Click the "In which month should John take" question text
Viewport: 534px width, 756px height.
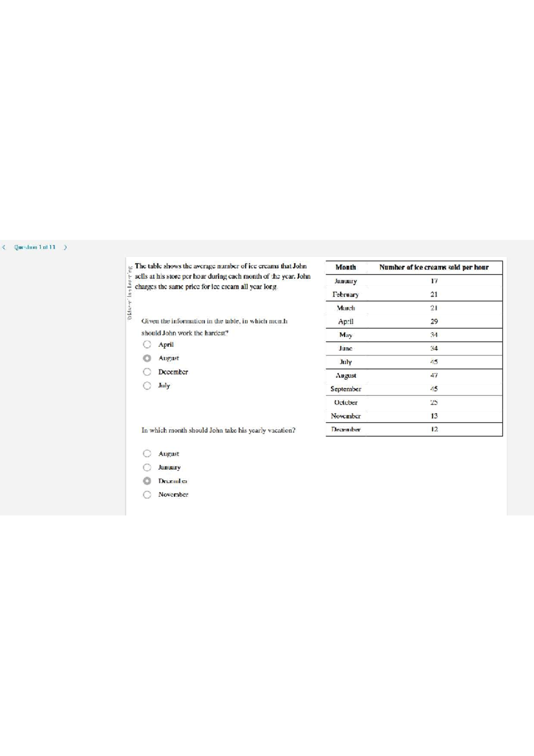coord(218,431)
